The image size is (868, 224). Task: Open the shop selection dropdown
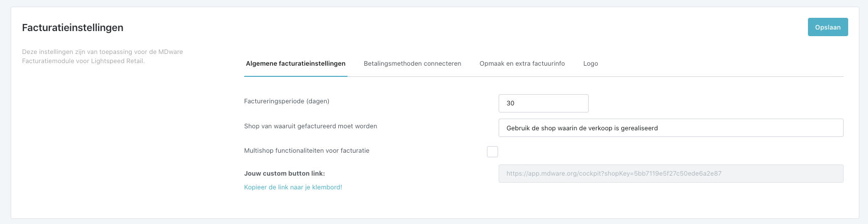(x=671, y=128)
